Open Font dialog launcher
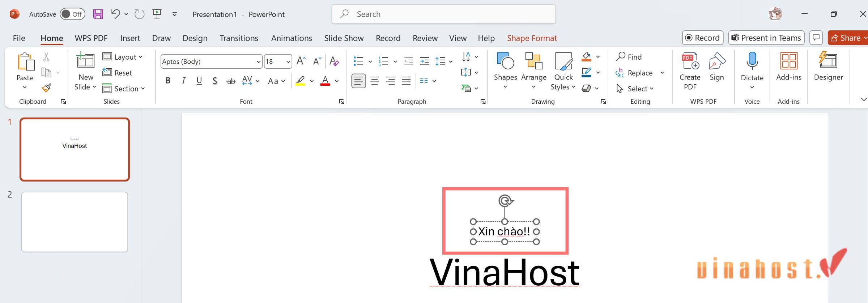868x303 pixels. pyautogui.click(x=341, y=102)
